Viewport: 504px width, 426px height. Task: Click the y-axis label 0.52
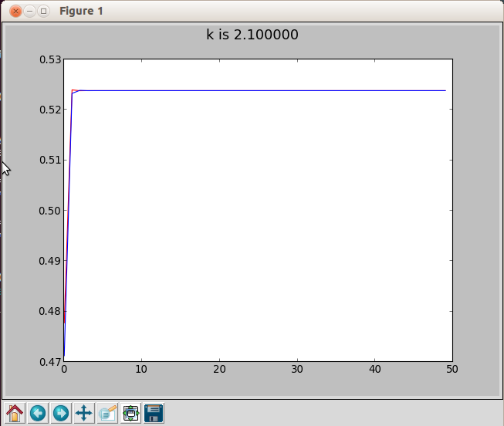pyautogui.click(x=50, y=110)
